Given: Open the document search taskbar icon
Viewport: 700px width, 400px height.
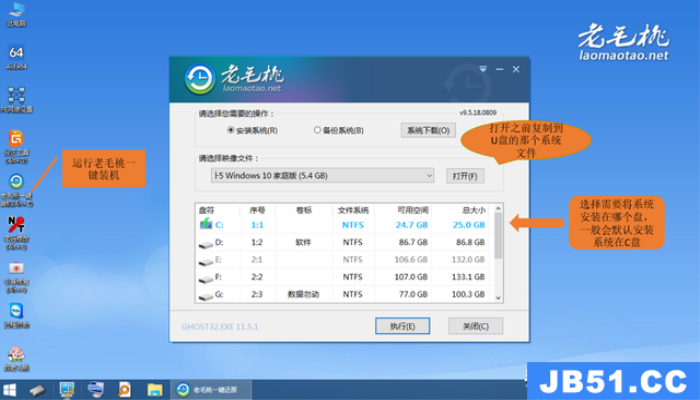Looking at the screenshot, I should pyautogui.click(x=125, y=390).
